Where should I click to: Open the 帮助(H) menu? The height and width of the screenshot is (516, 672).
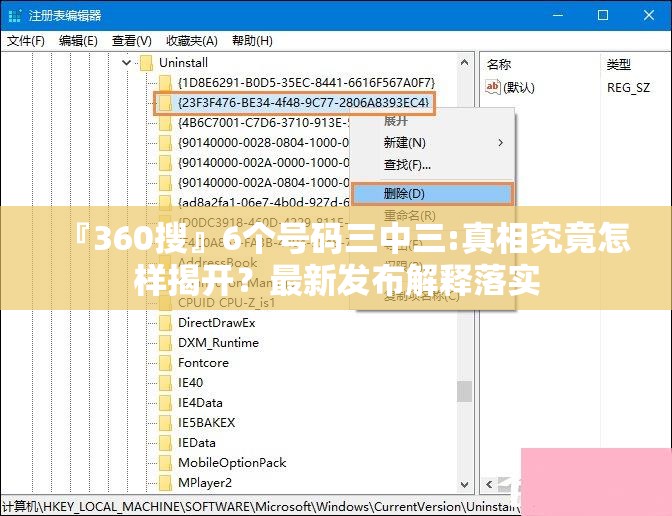pyautogui.click(x=252, y=41)
